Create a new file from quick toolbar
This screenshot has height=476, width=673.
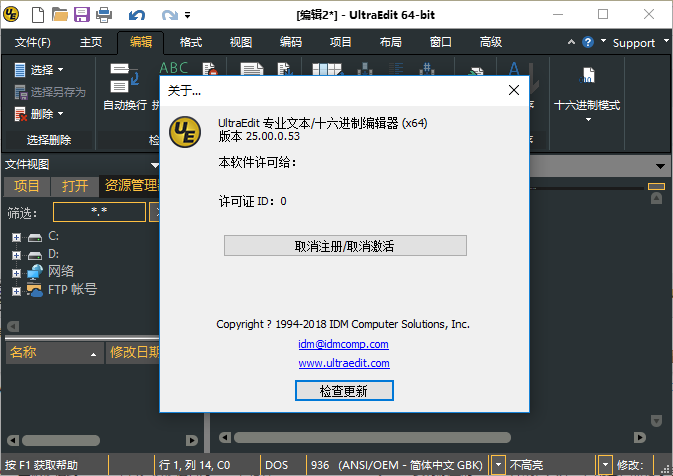tap(38, 15)
